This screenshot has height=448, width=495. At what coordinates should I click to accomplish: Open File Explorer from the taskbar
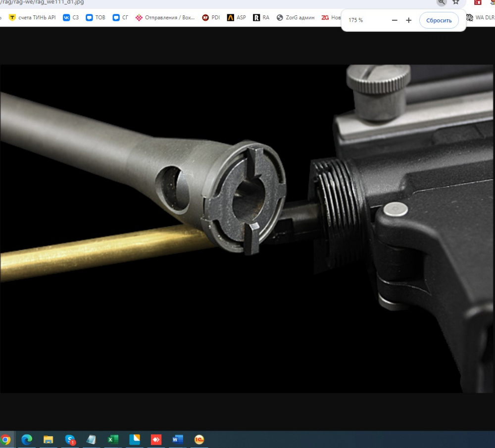[x=49, y=439]
